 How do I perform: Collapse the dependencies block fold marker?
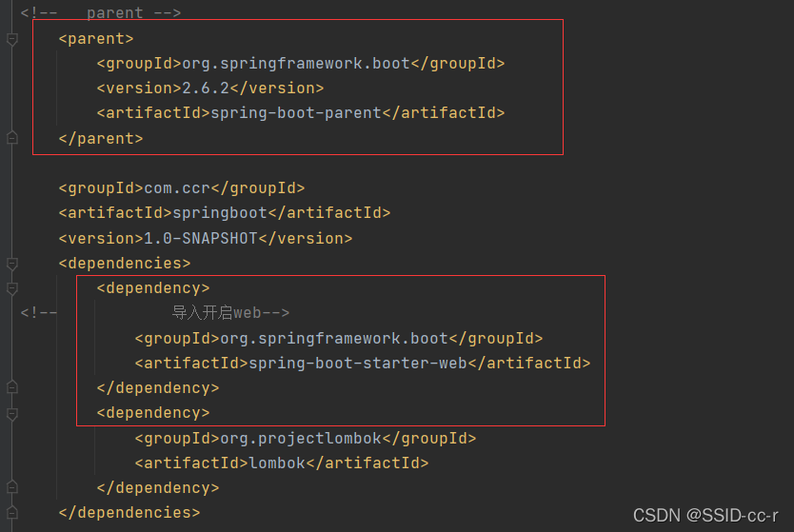[x=12, y=264]
